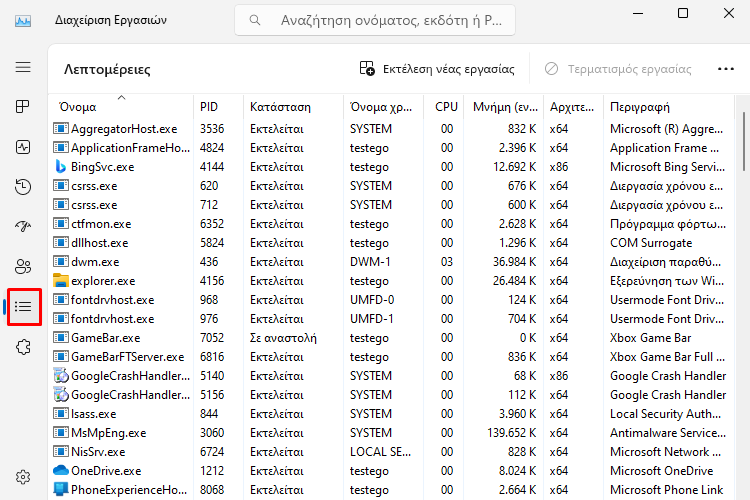Click the sort arrow above Όνομα column
Screen dimensions: 750x500
point(121,98)
